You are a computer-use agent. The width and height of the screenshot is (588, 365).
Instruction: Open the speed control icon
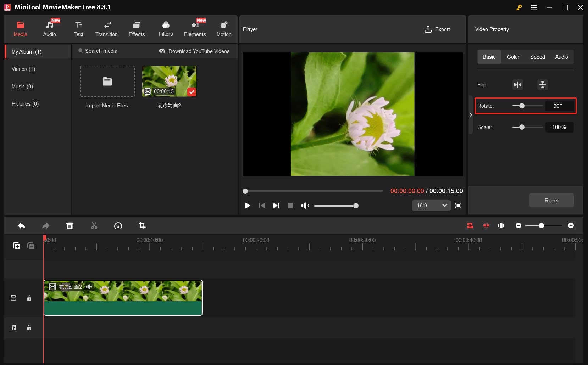tap(118, 226)
